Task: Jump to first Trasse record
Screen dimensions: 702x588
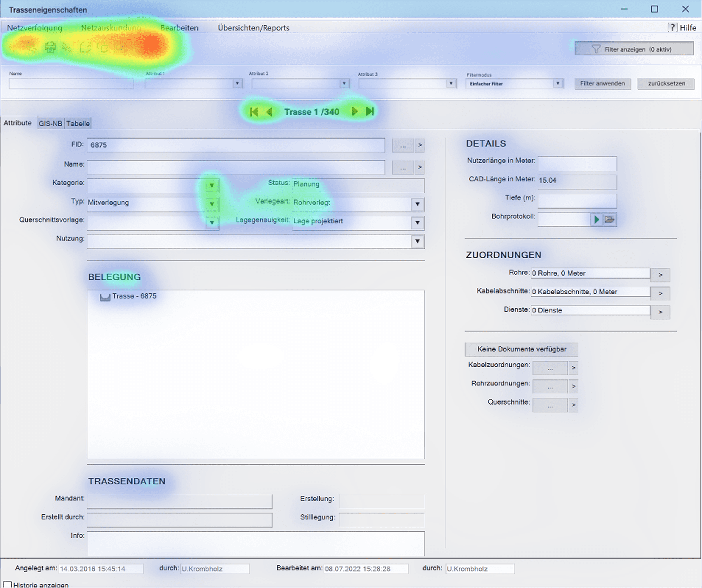Action: [254, 112]
